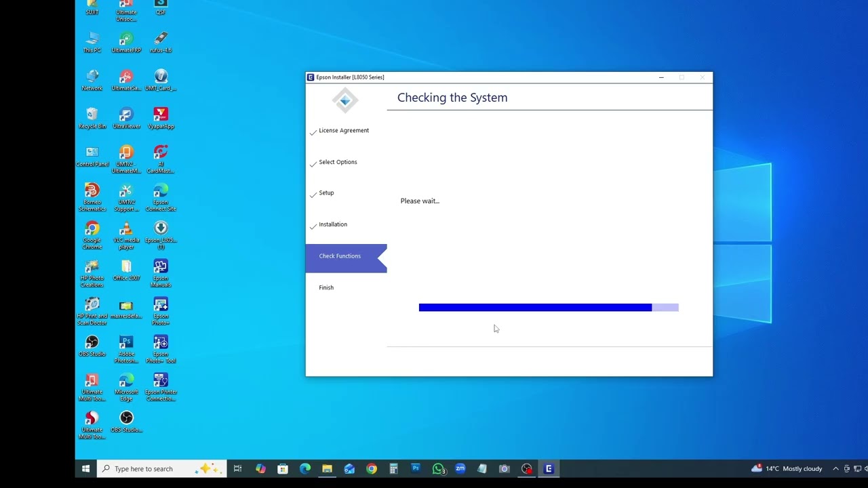This screenshot has height=488, width=868.
Task: Select the Epson Connect Site desktop shortcut
Action: tap(161, 197)
